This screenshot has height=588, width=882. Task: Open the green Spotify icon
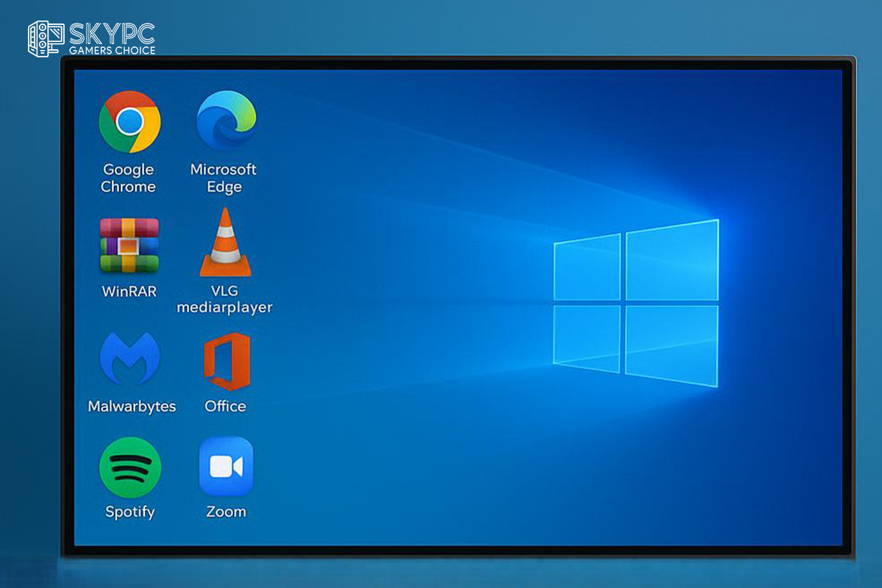pos(130,467)
